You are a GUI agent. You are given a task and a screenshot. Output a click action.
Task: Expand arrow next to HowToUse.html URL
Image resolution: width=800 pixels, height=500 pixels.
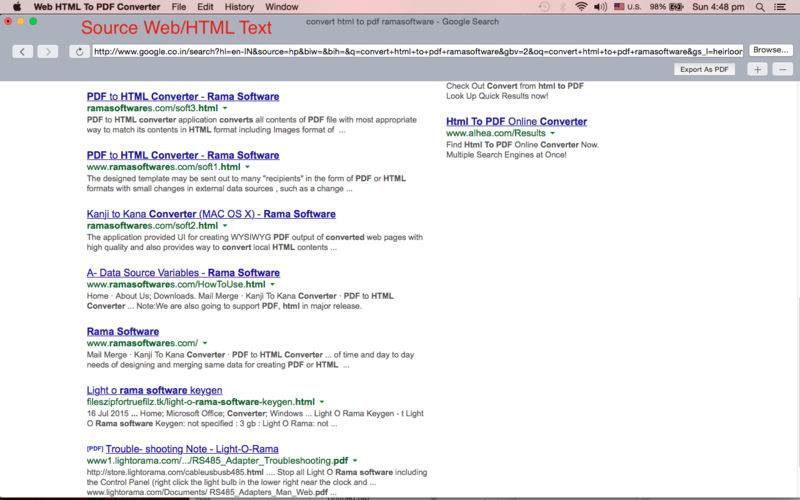point(272,284)
